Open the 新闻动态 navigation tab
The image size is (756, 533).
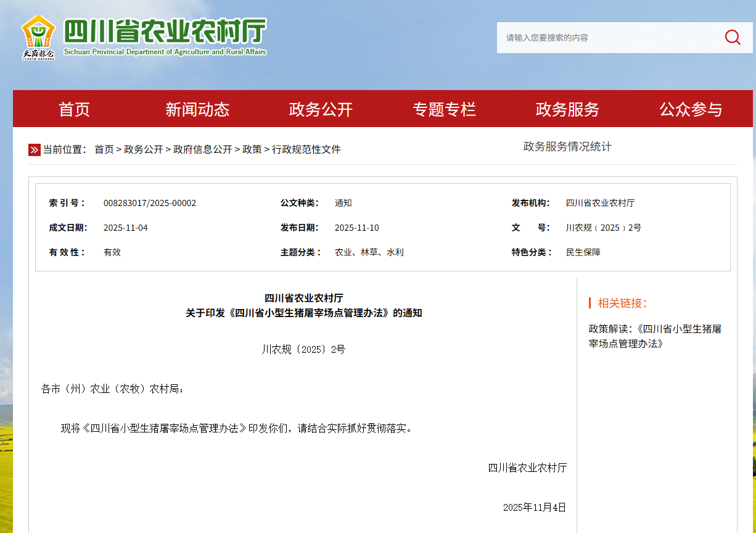point(197,109)
